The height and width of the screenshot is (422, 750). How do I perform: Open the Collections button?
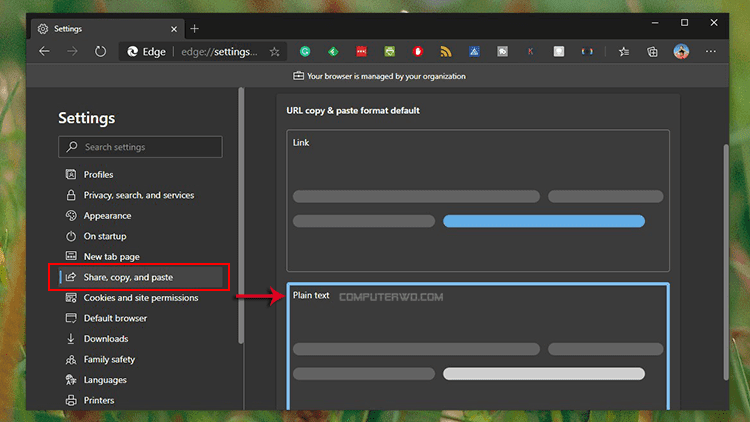[x=652, y=51]
